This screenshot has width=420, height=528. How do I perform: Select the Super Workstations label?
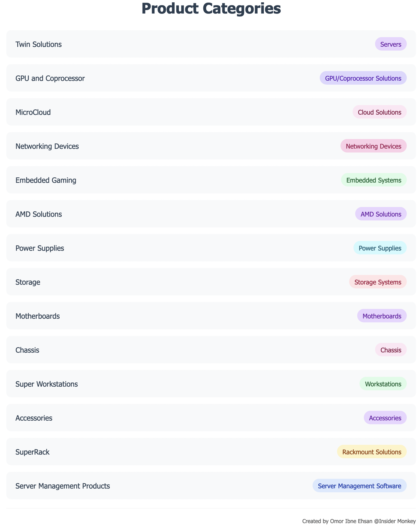click(x=47, y=384)
